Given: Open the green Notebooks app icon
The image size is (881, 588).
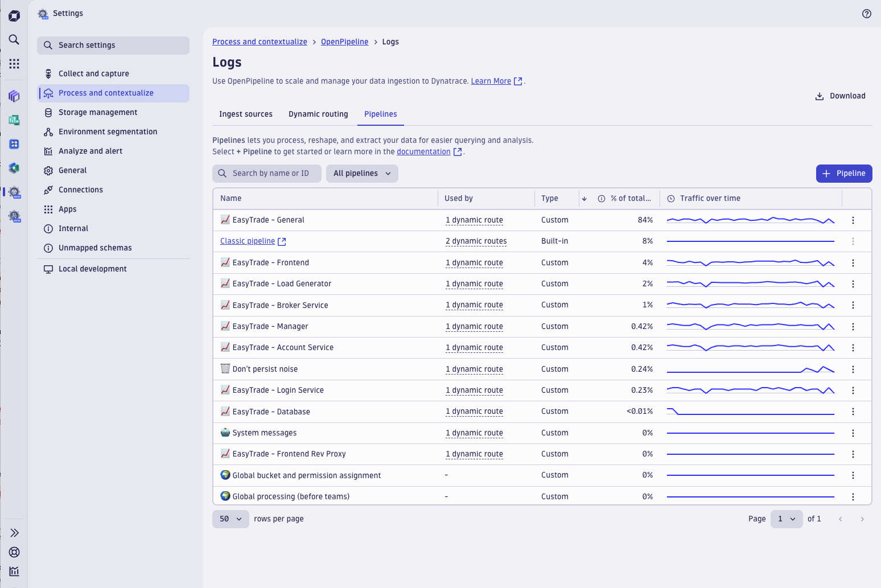Looking at the screenshot, I should [14, 120].
